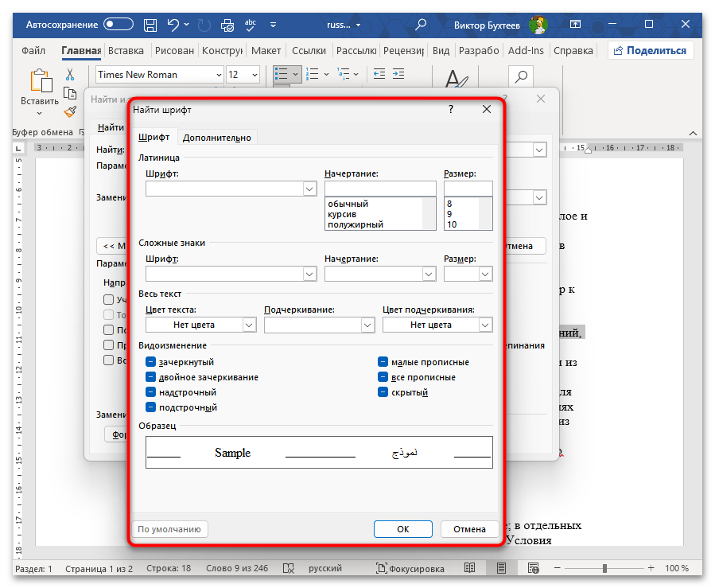Click the Save icon in title bar
Viewport: 715px width, 588px height.
click(151, 25)
